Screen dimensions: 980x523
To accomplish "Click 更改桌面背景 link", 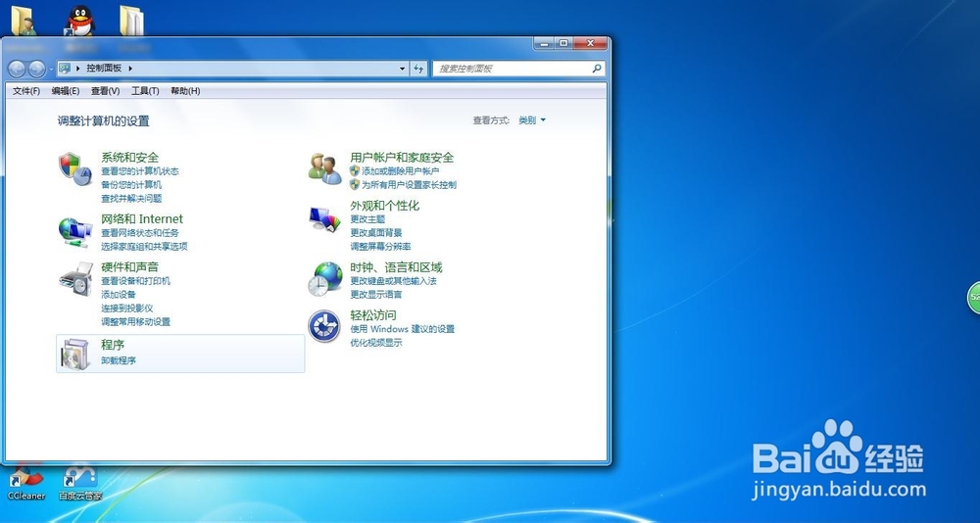I will coord(376,233).
